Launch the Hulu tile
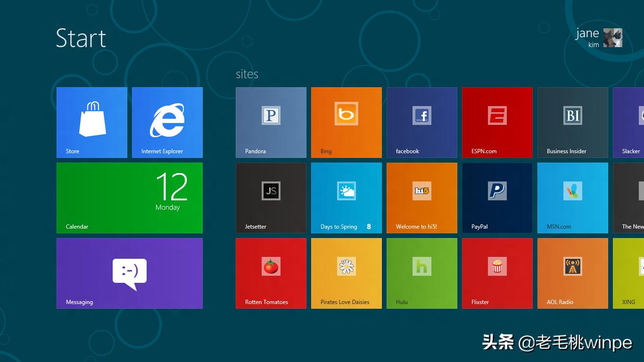The image size is (644, 362). pyautogui.click(x=421, y=273)
